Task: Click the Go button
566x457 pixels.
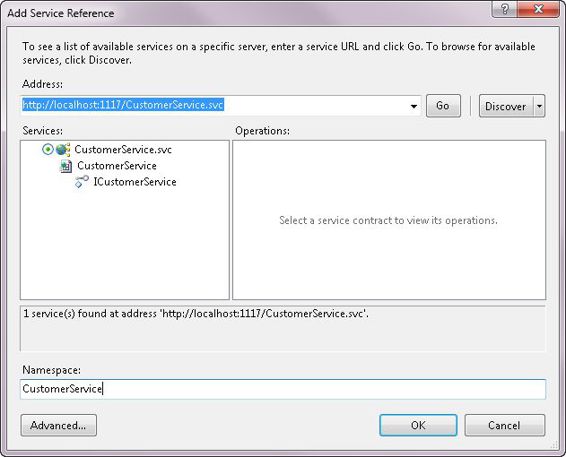Action: (443, 106)
